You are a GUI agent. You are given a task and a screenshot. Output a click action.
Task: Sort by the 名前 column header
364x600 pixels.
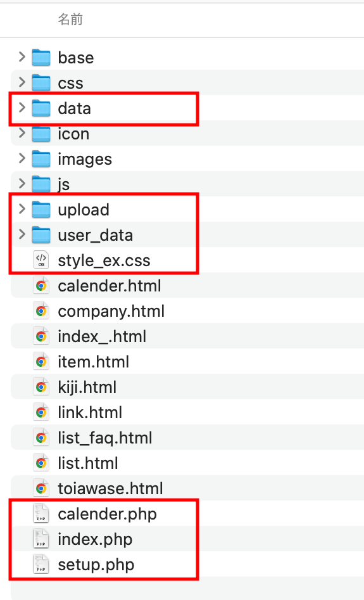70,19
